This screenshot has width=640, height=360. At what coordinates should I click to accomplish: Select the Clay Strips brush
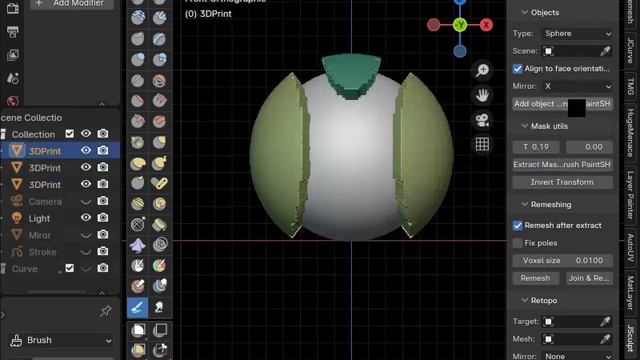coord(159,18)
